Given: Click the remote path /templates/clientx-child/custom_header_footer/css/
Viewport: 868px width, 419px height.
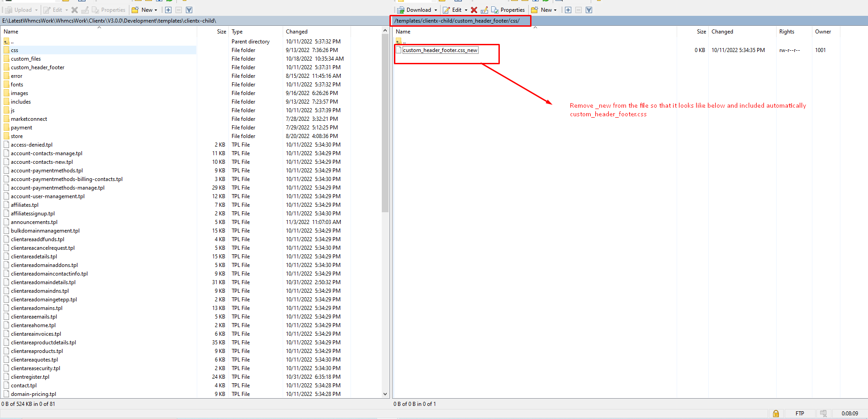Looking at the screenshot, I should tap(457, 21).
